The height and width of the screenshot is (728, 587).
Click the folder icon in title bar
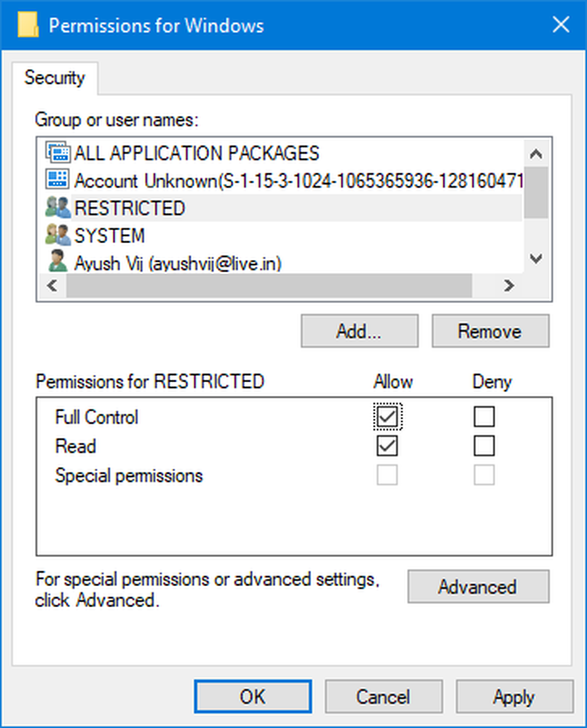click(x=27, y=25)
